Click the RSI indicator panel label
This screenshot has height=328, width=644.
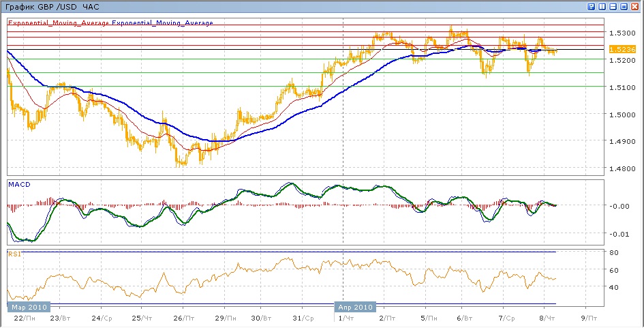[14, 254]
